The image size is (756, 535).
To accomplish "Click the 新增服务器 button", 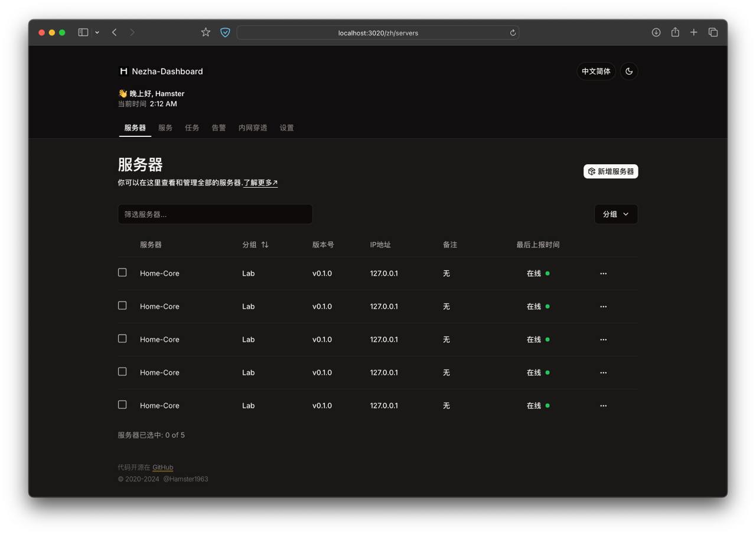I will click(611, 171).
